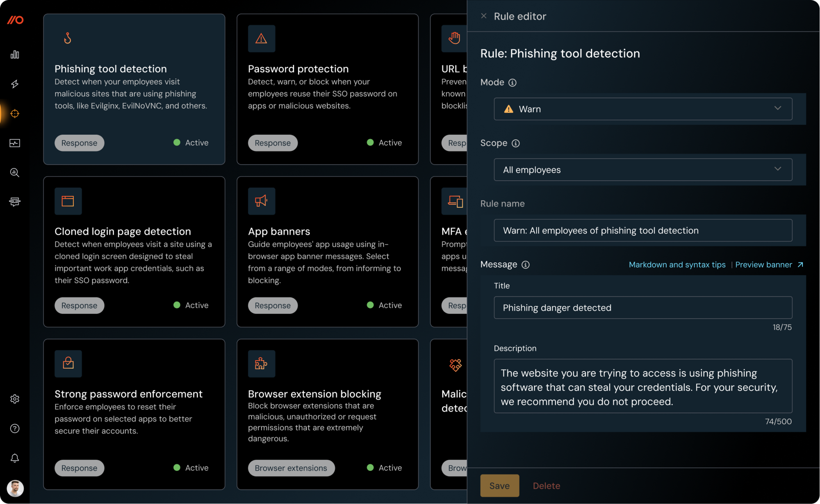Click the Rule name input field
Screen dimensions: 820x504
click(642, 230)
